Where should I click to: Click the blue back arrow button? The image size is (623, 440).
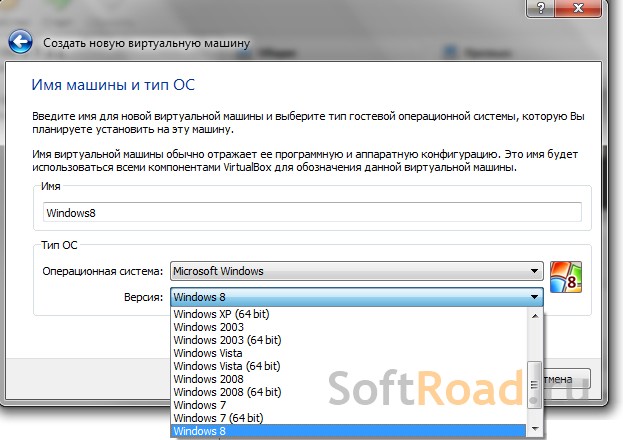point(20,41)
